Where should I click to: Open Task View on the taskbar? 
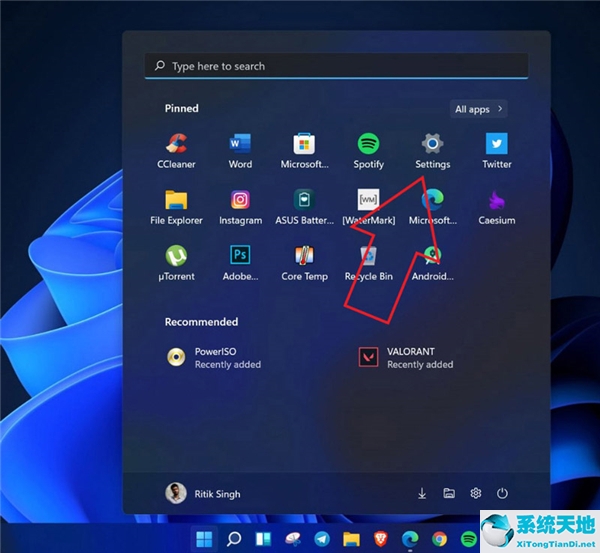coord(263,539)
